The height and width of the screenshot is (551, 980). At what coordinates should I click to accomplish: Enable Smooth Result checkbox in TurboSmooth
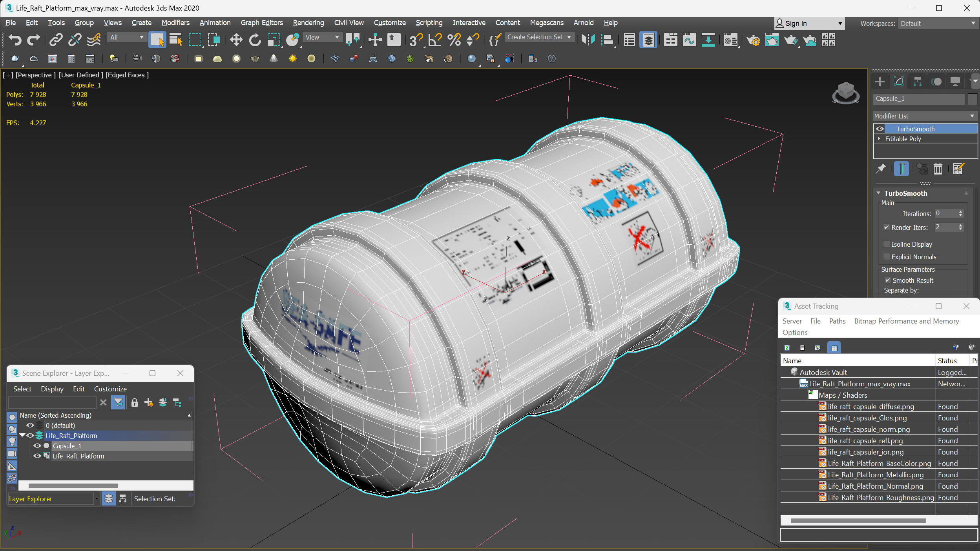(888, 280)
